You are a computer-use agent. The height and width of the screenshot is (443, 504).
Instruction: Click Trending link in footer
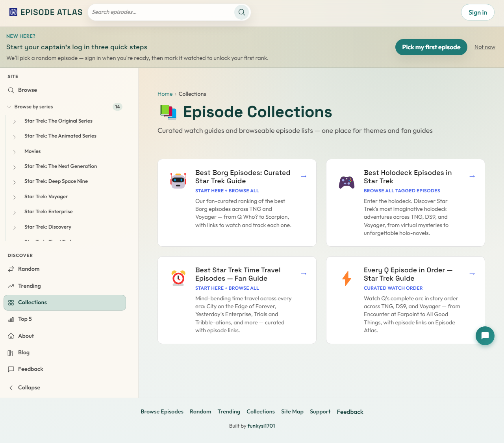229,411
